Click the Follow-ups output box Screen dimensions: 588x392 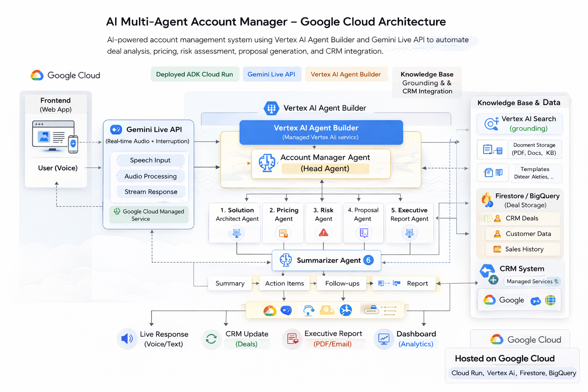tap(342, 284)
